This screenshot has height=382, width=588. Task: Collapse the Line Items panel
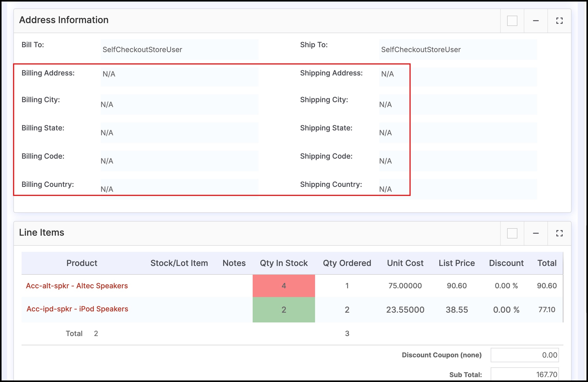tap(536, 233)
